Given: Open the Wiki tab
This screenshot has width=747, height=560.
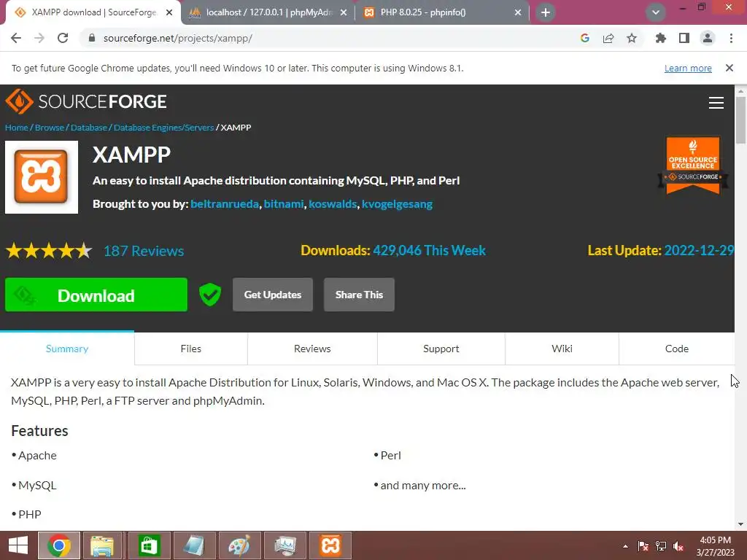Looking at the screenshot, I should click(562, 349).
